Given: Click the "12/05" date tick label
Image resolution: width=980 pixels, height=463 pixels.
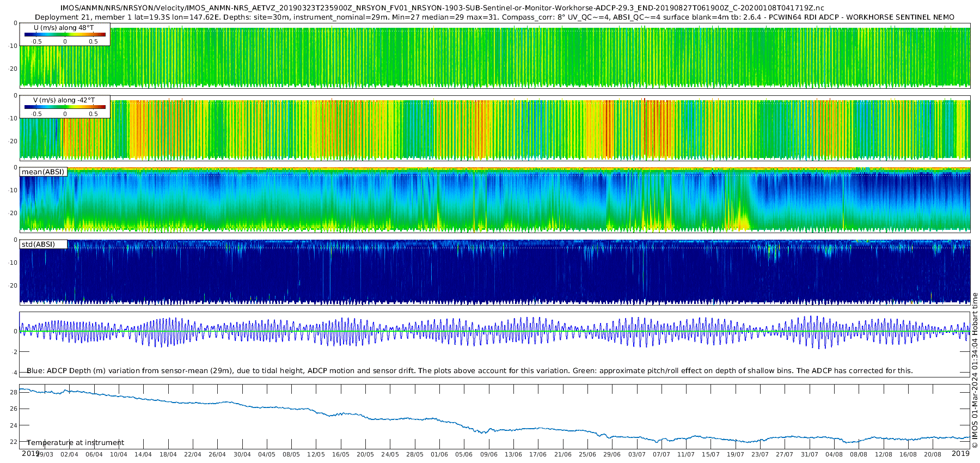Looking at the screenshot, I should coord(316,454).
